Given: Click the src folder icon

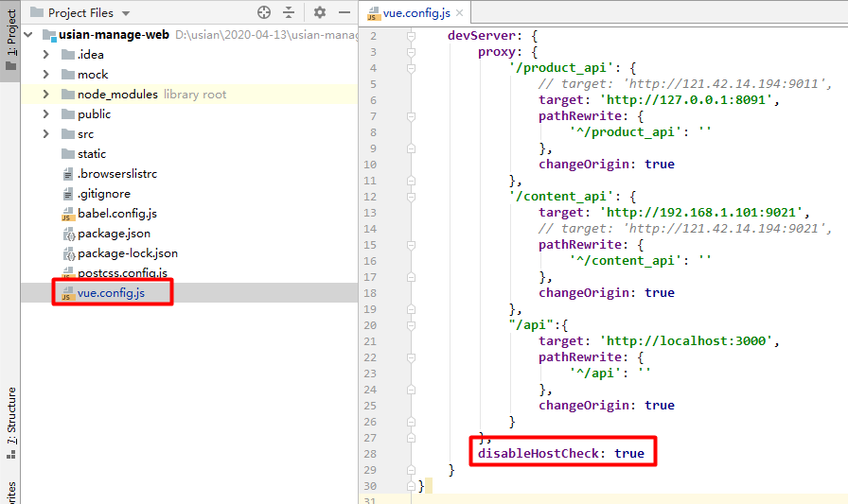Looking at the screenshot, I should tap(68, 134).
